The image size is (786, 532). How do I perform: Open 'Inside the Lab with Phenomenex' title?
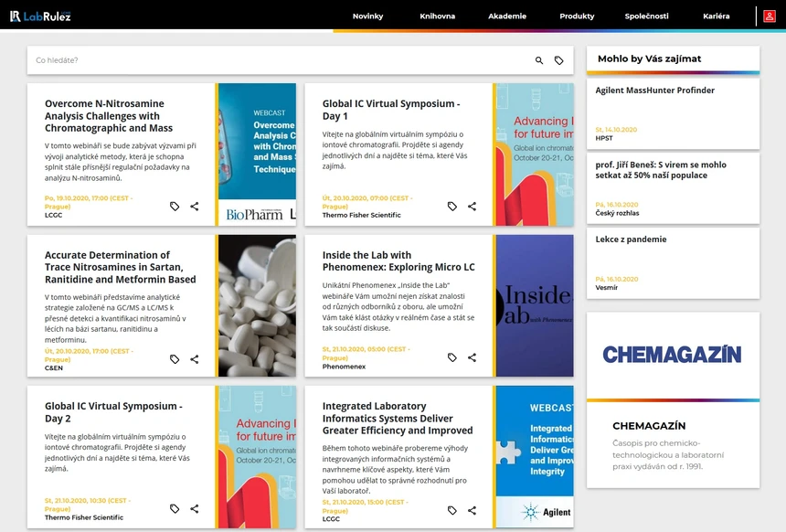pyautogui.click(x=398, y=261)
